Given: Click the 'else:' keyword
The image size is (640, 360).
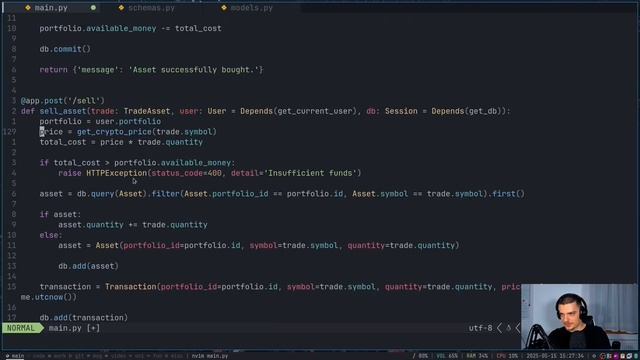Looking at the screenshot, I should point(51,235).
